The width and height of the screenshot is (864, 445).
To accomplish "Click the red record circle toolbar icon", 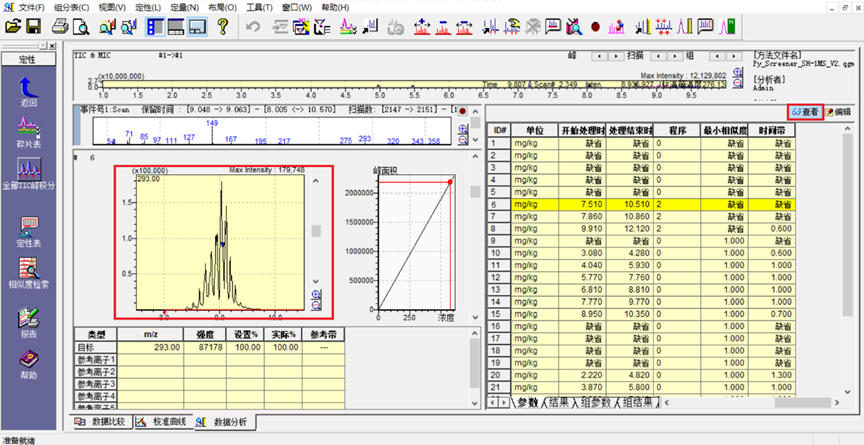I will (x=595, y=27).
